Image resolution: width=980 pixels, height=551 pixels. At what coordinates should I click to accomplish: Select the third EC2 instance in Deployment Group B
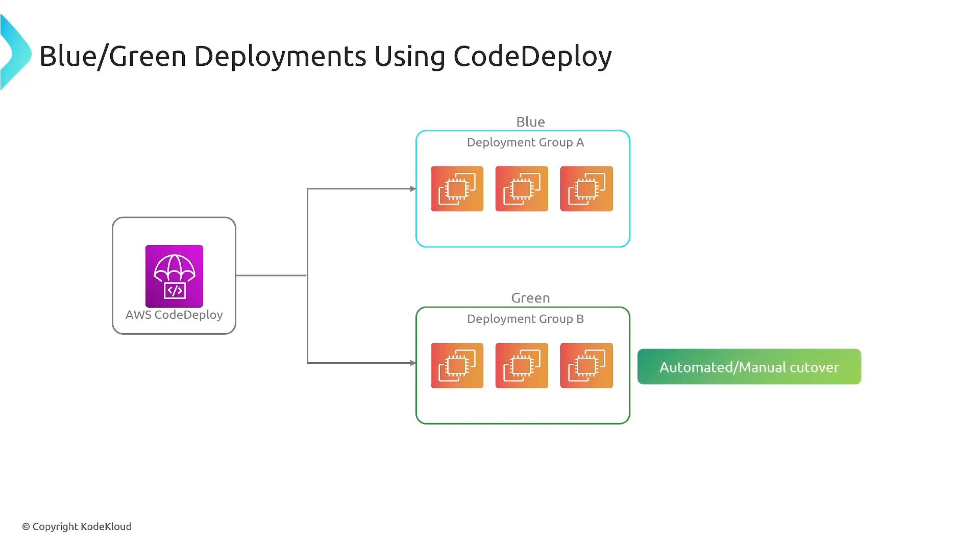(586, 365)
